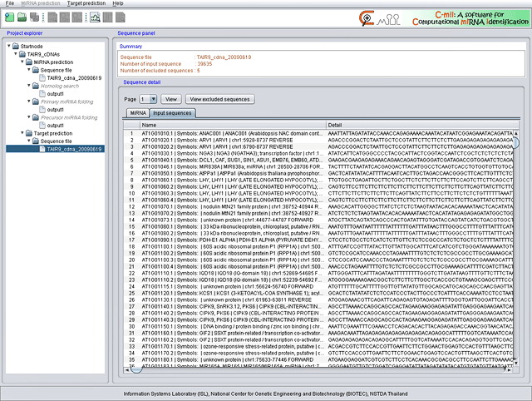Select row 17 AT1G01090.1 PDH-E1 ALPHA

click(318, 240)
